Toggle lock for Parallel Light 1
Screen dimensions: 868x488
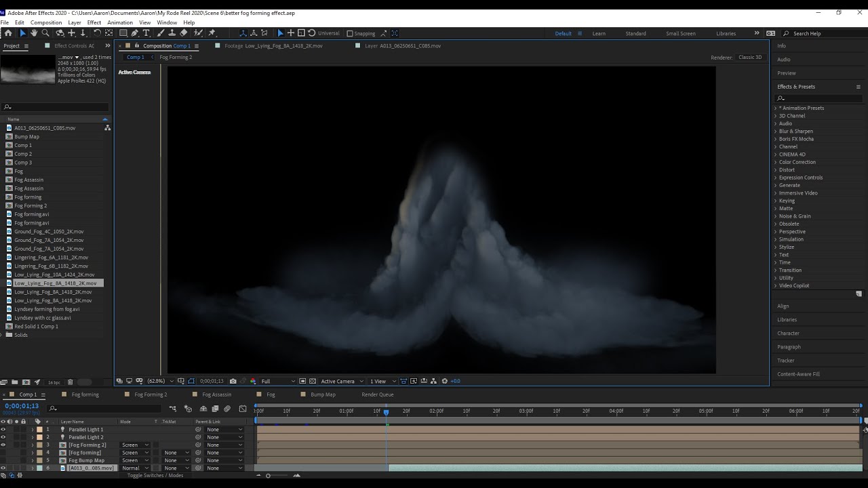point(24,430)
